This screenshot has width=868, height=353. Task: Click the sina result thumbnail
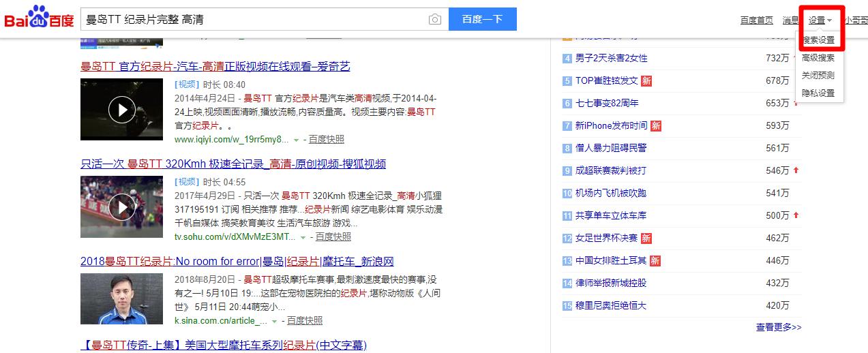point(121,298)
